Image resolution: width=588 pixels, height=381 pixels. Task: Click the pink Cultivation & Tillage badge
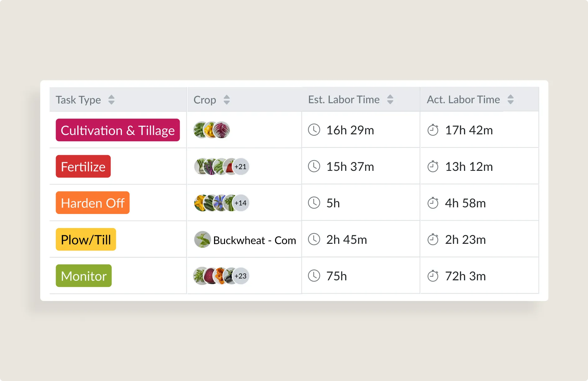click(118, 130)
